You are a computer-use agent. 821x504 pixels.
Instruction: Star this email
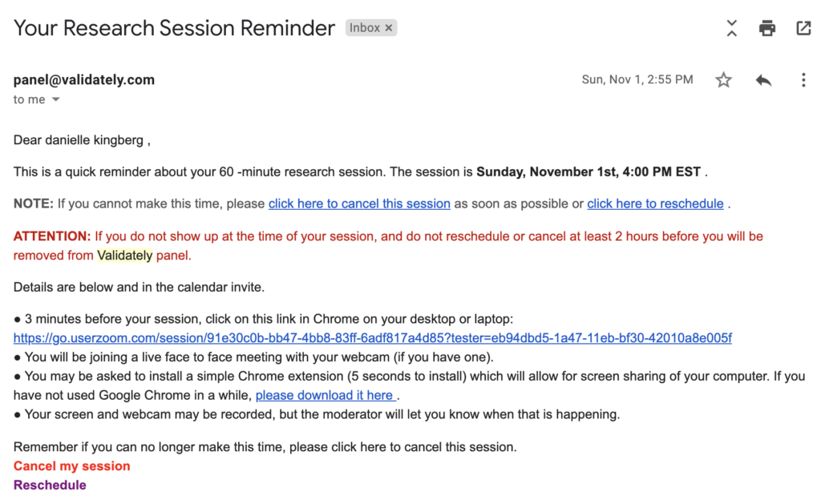point(724,80)
